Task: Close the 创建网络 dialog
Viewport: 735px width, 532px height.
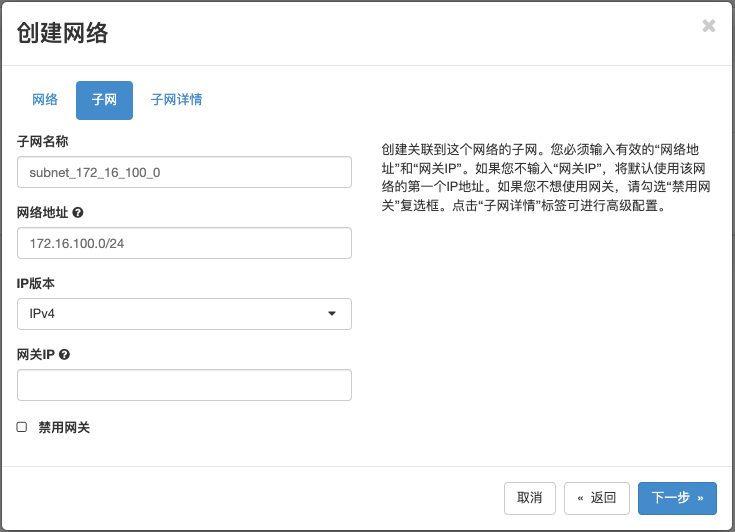Action: coord(709,26)
